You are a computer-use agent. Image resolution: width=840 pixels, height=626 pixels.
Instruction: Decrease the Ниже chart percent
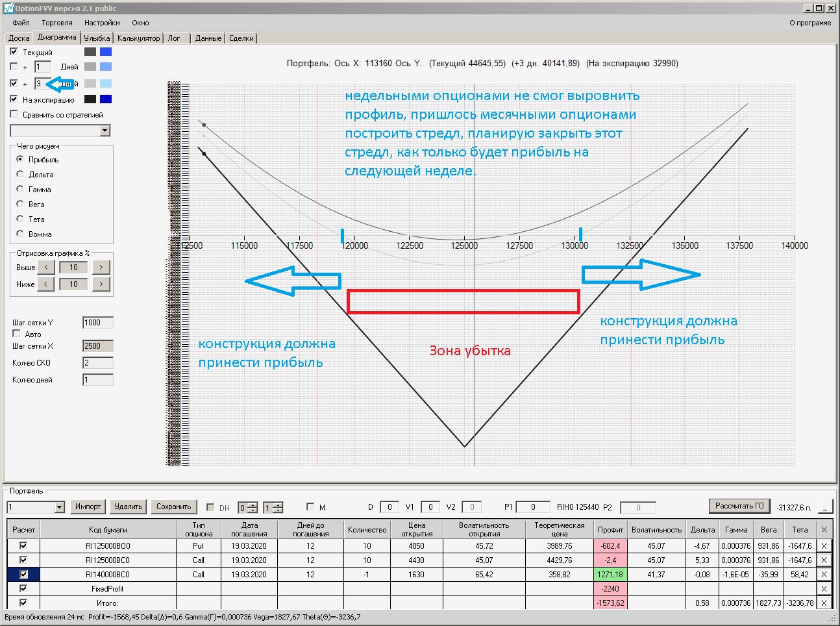pos(46,284)
